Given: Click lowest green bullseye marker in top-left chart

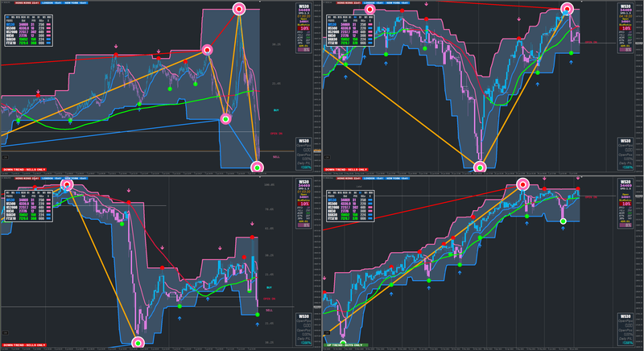Looking at the screenshot, I should [x=257, y=167].
